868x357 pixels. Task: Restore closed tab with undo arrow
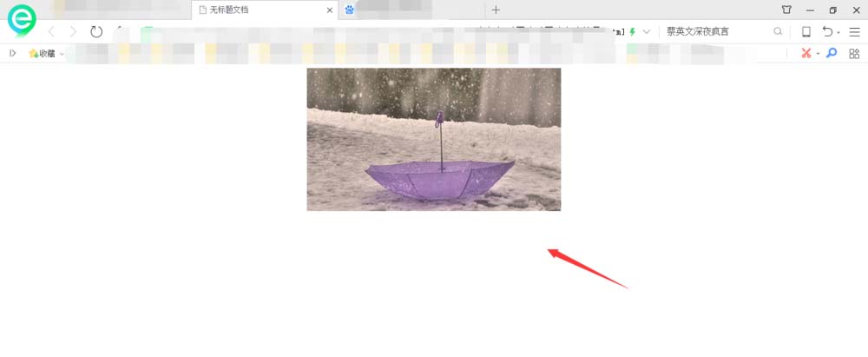[827, 31]
